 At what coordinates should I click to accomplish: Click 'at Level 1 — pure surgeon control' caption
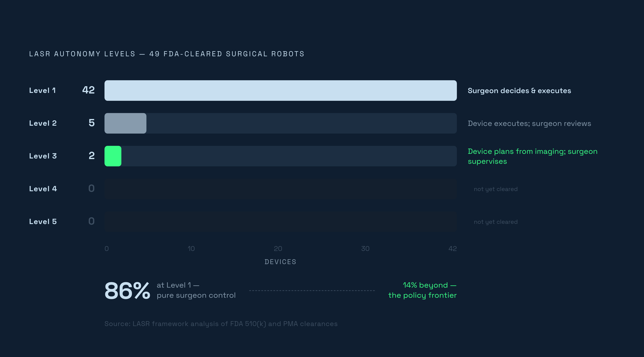196,290
